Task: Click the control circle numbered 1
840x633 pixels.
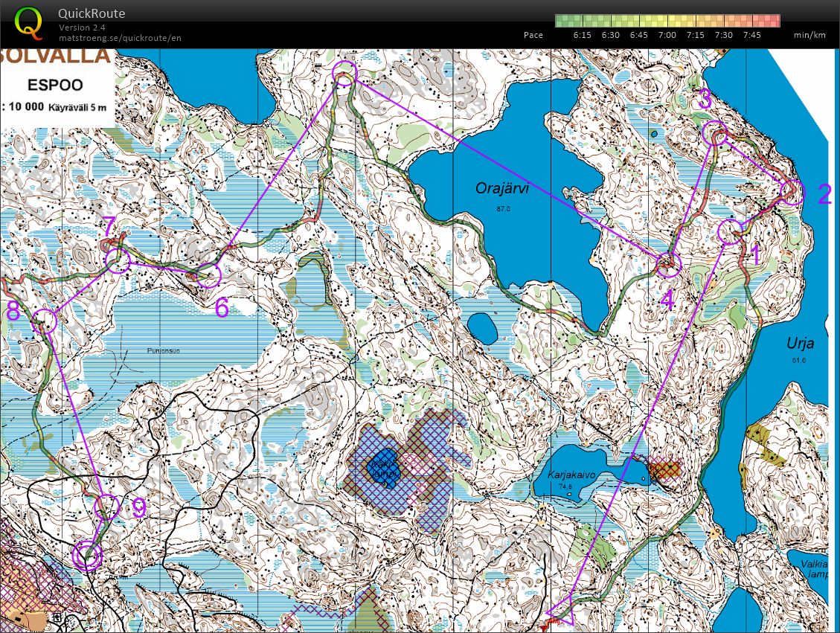Action: (730, 232)
